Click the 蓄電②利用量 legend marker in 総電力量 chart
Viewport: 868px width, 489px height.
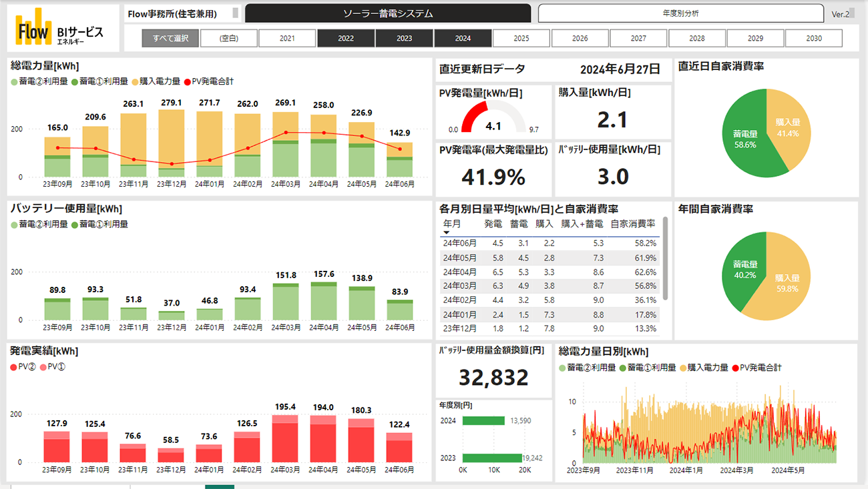14,81
